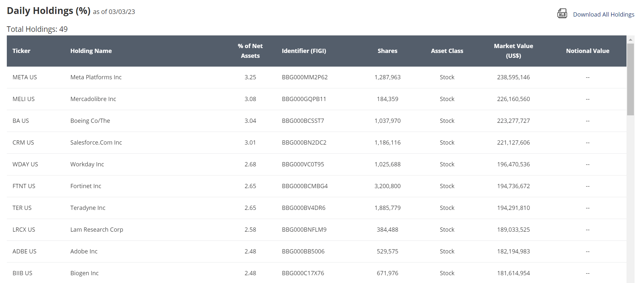
Task: Click the Shares column header
Action: 387,51
